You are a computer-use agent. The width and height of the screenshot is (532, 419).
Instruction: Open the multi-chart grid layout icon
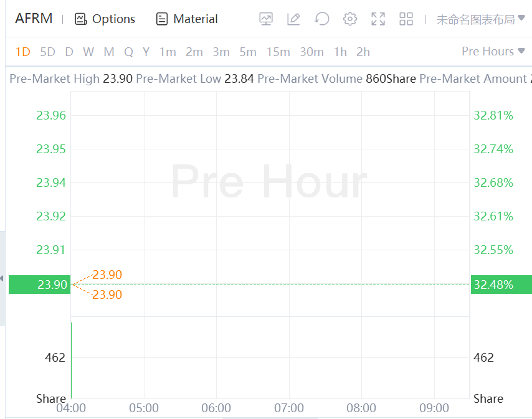[x=406, y=19]
